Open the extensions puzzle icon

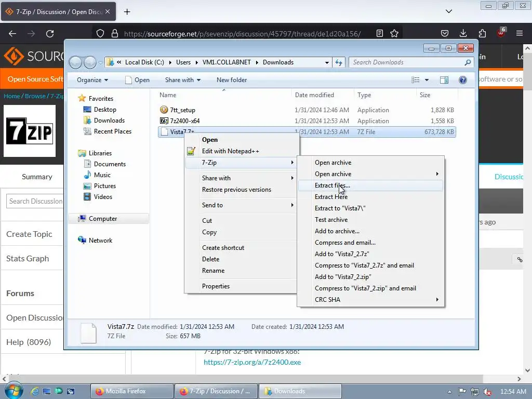[482, 33]
